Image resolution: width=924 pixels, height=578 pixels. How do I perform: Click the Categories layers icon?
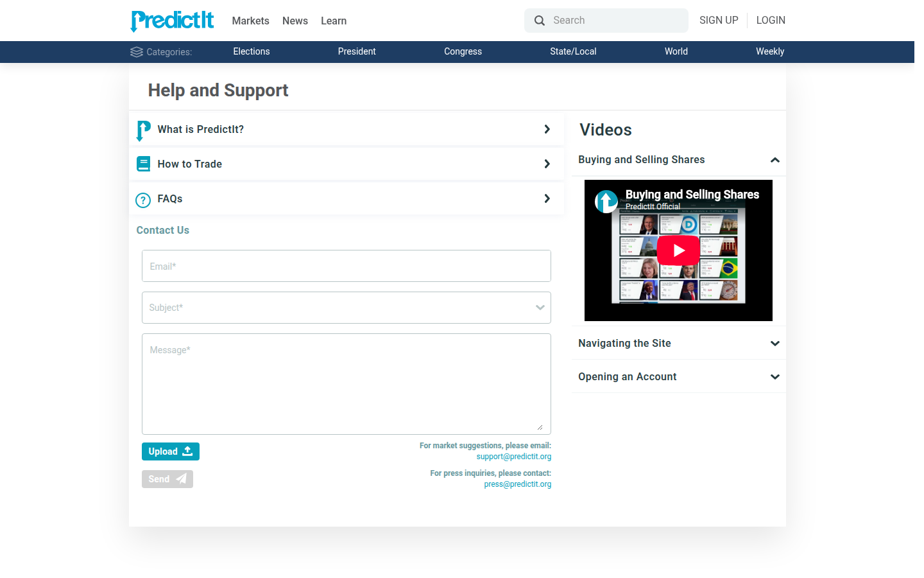[137, 52]
